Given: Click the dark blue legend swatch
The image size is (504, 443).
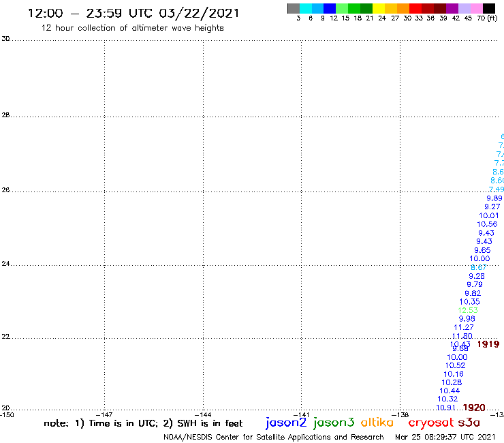Looking at the screenshot, I should coord(330,8).
